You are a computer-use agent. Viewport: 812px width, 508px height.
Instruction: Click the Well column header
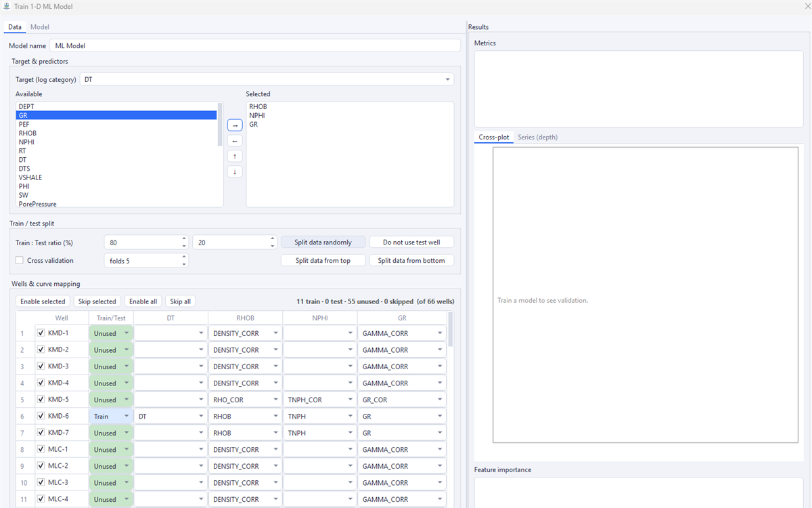(62, 318)
